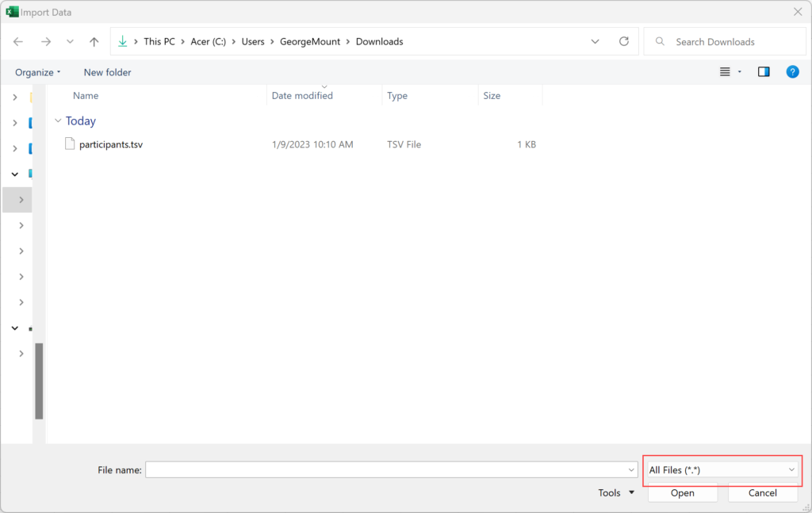Click the Cancel button

[x=762, y=493]
